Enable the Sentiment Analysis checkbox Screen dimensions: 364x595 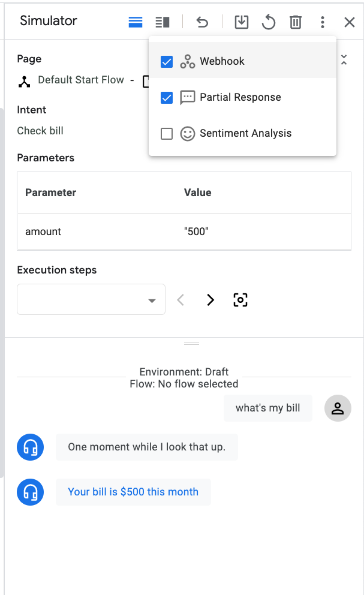[x=167, y=133]
